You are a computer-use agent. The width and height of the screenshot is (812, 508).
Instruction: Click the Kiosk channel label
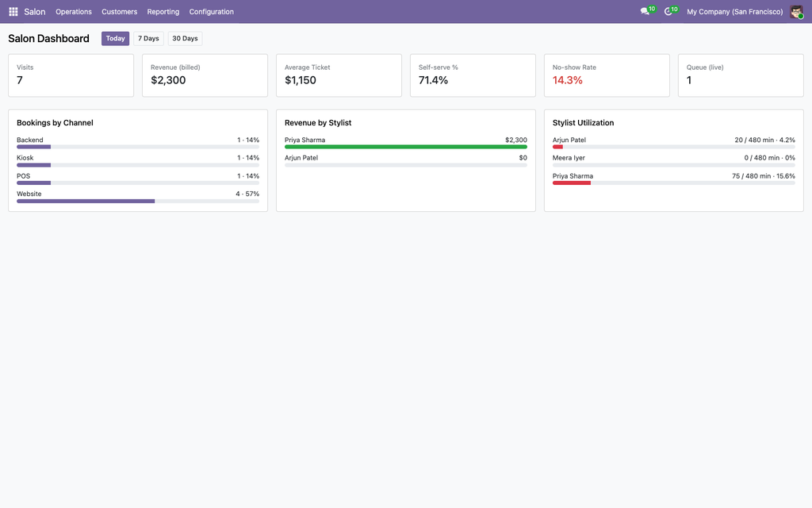pyautogui.click(x=25, y=158)
